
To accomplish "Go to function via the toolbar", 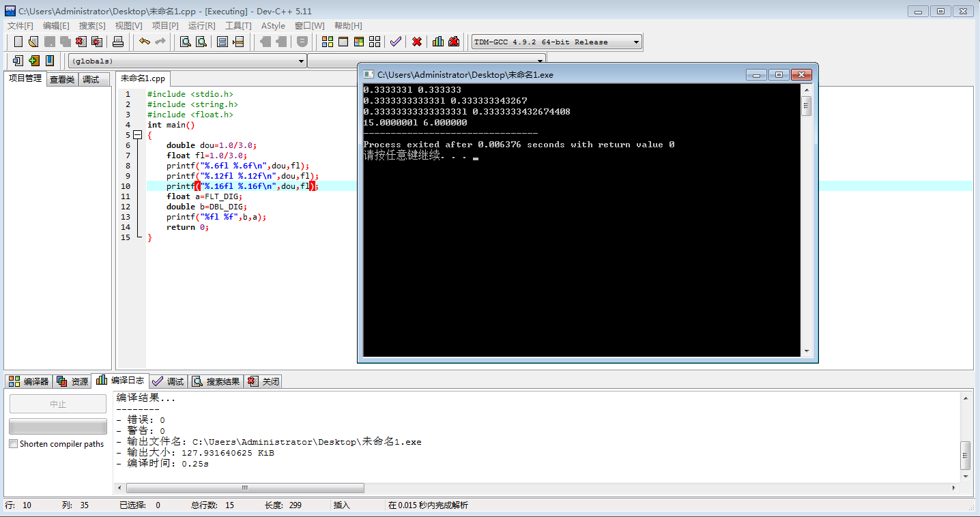I will (222, 42).
